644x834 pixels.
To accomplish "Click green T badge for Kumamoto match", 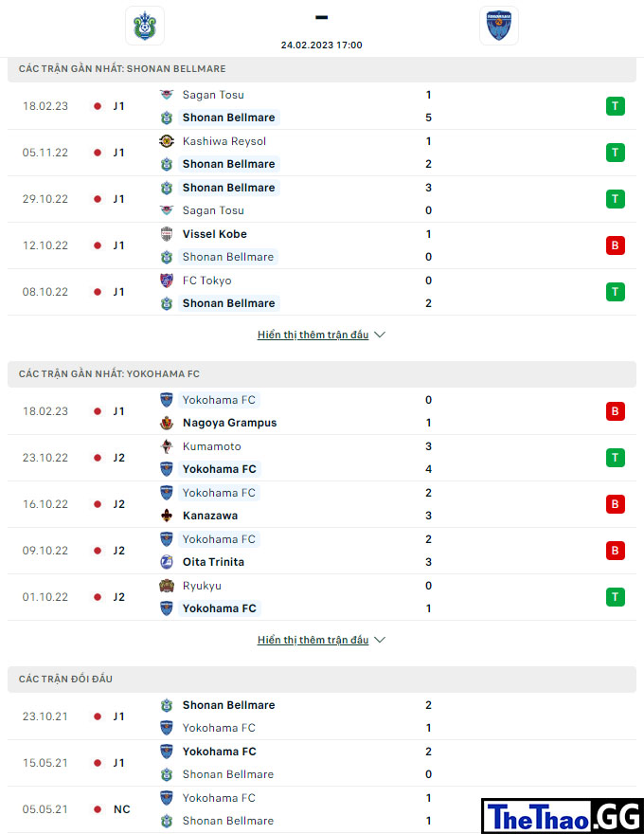I will pos(616,458).
